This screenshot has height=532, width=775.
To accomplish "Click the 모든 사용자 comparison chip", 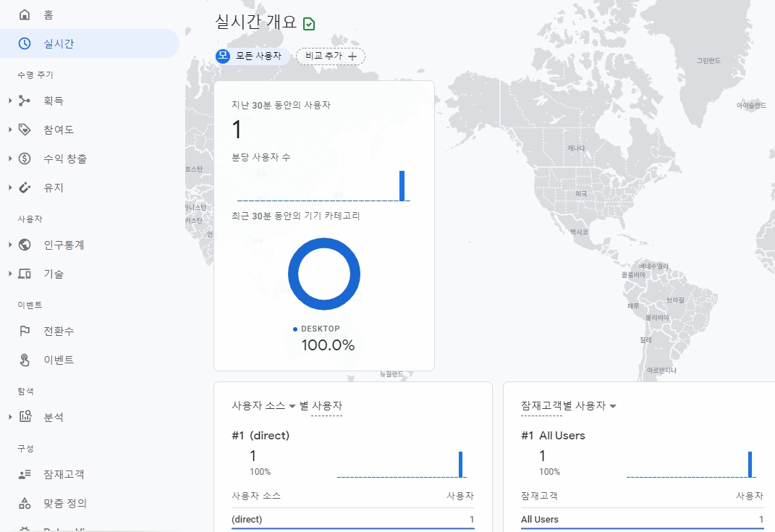I will (x=253, y=56).
